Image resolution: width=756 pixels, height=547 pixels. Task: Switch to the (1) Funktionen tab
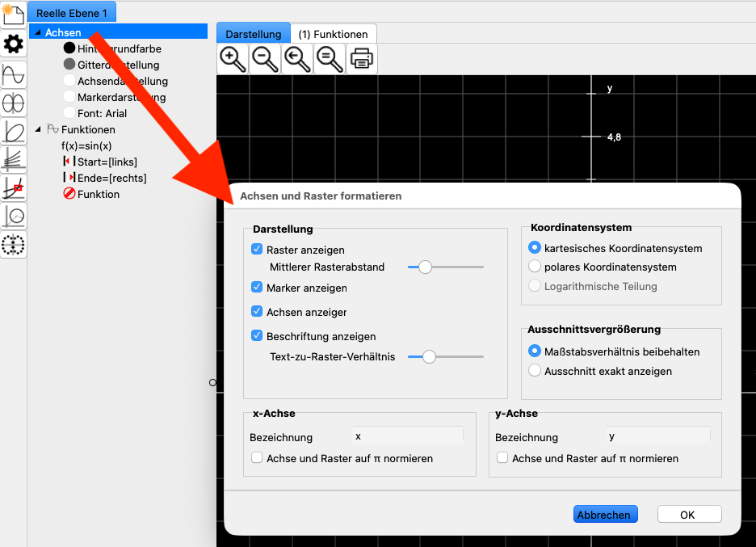[x=333, y=34]
